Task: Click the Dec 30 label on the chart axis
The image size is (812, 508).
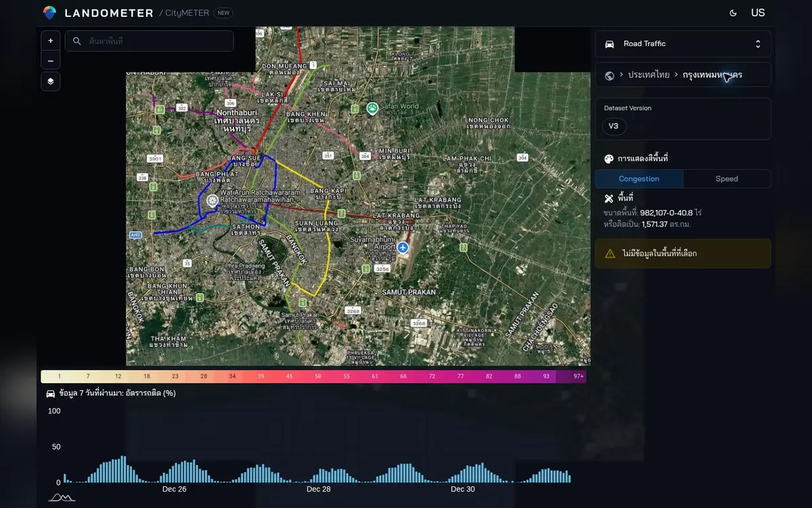Action: 463,489
